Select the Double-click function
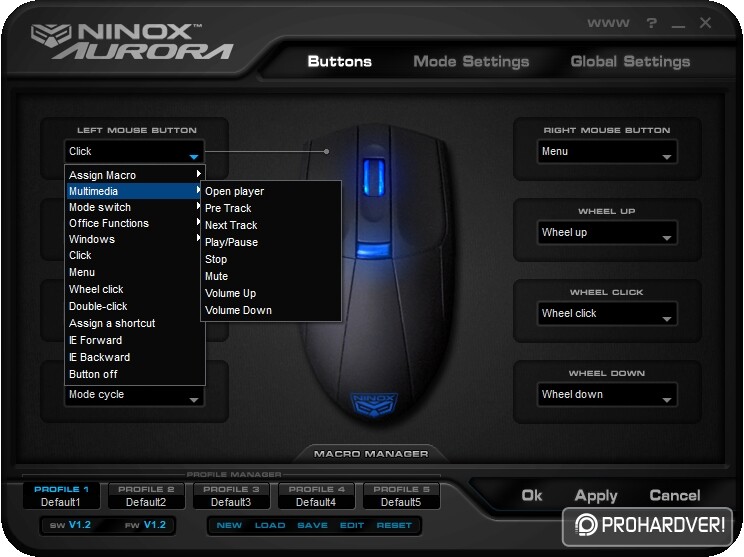744x557 pixels. pos(135,306)
